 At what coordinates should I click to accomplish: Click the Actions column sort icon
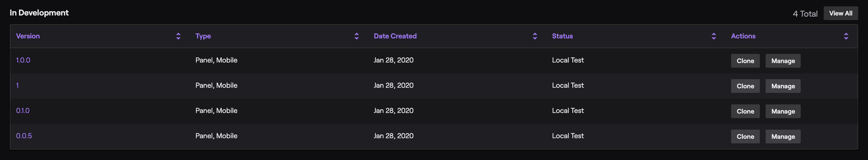[x=846, y=36]
